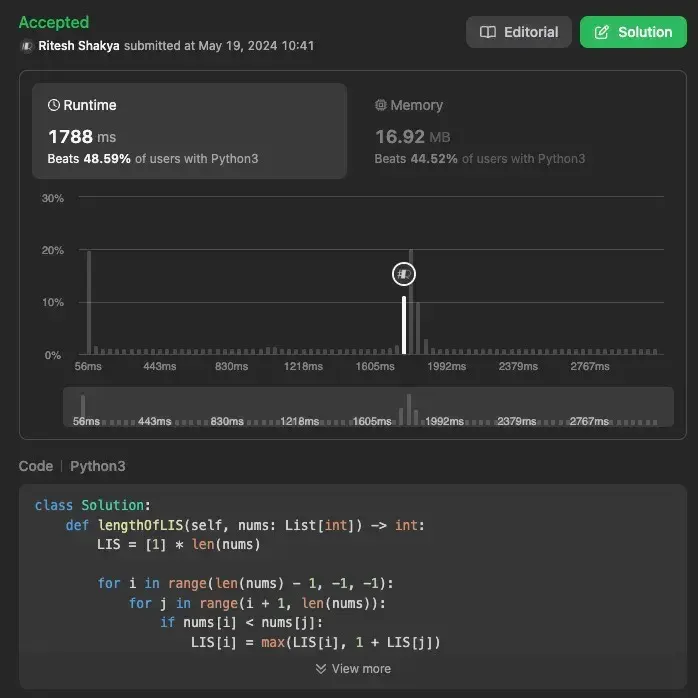Click the pencil icon on Solution button
This screenshot has height=698, width=698.
(x=601, y=32)
